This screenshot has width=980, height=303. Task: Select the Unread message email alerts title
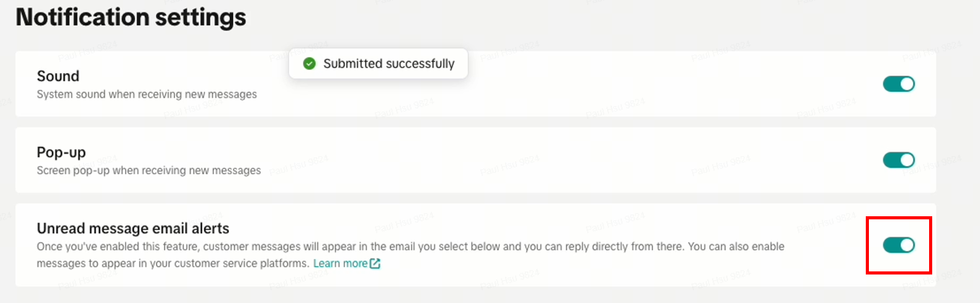(133, 229)
